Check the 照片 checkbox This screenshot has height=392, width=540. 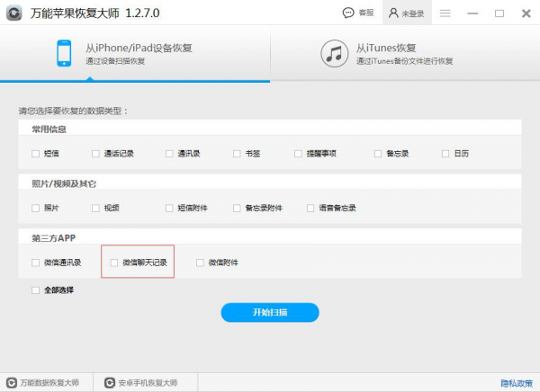click(x=35, y=208)
